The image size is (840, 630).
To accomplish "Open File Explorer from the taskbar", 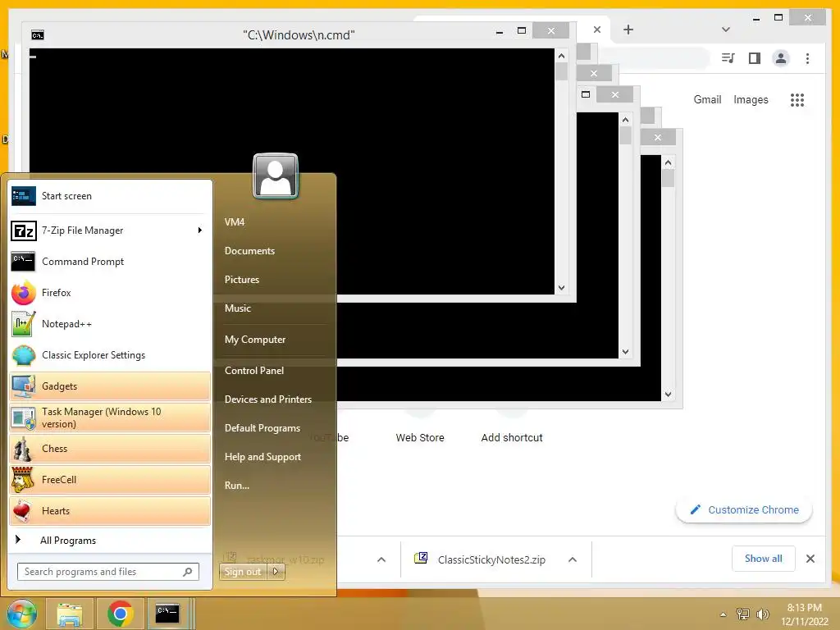I will click(70, 614).
